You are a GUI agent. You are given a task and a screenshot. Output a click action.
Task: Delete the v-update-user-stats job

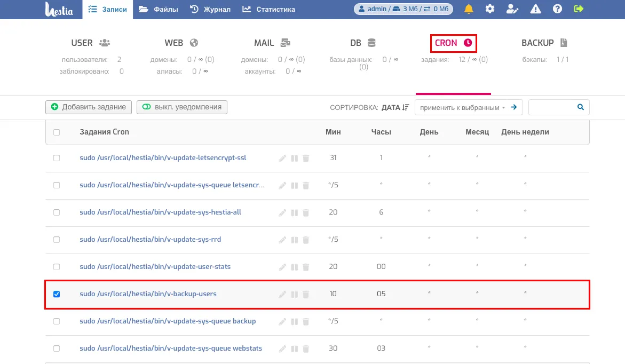pos(306,267)
